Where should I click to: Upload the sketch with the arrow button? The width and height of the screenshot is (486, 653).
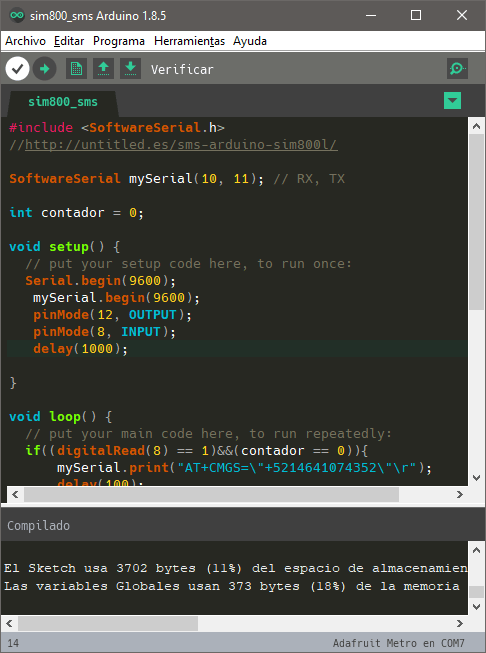point(45,69)
